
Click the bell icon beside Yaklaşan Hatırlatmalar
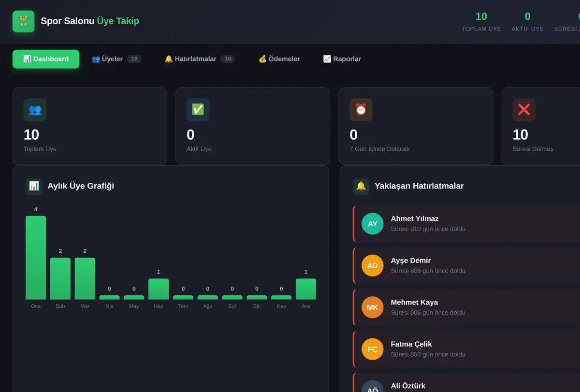[361, 186]
